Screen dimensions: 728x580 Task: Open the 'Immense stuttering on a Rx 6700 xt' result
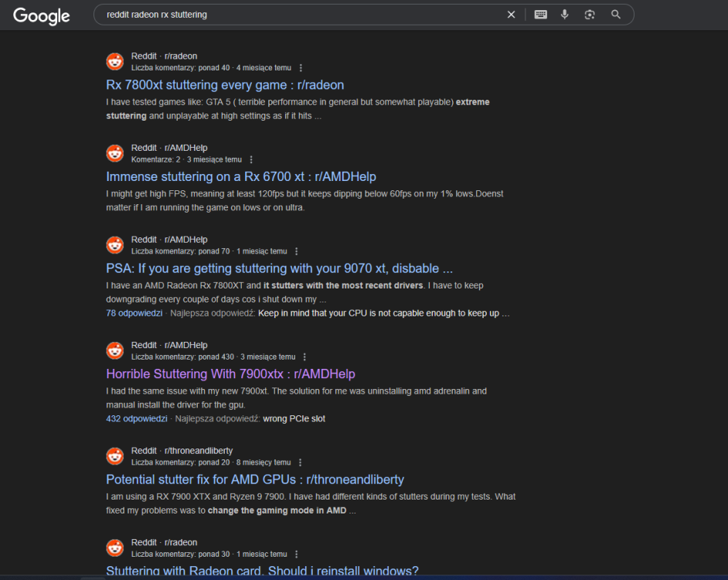241,176
